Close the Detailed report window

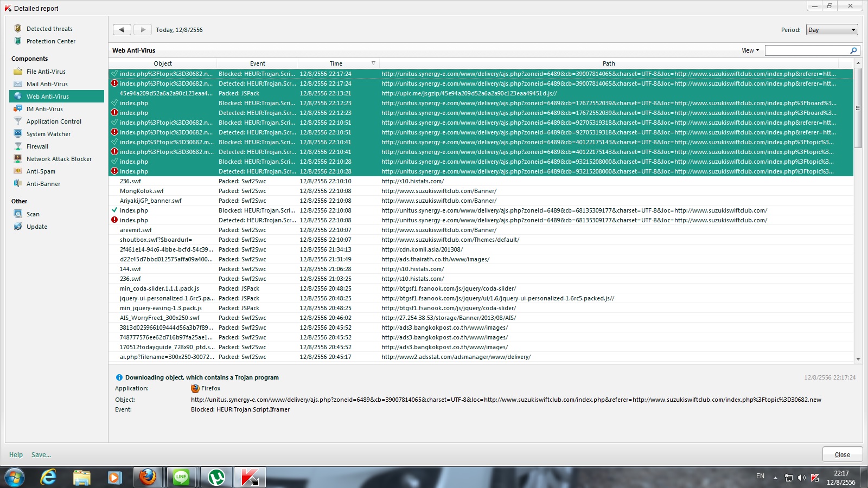(842, 454)
